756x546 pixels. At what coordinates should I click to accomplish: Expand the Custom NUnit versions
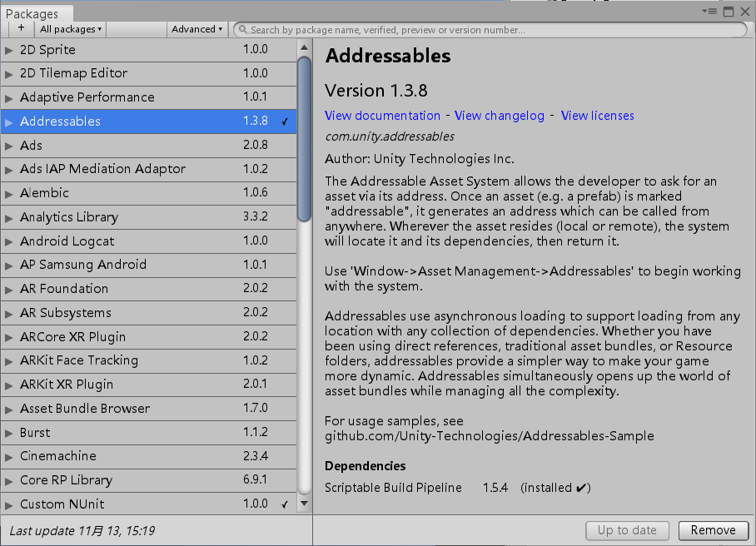coord(8,505)
